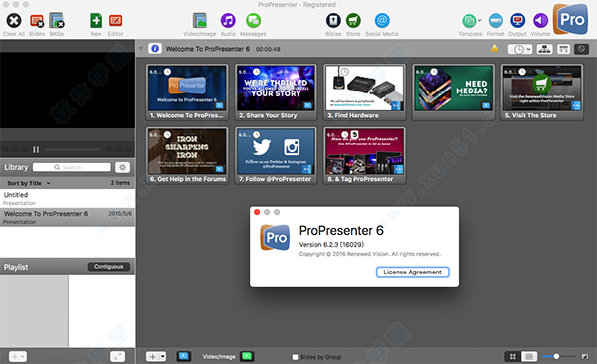Open the Store from the toolbar
The image size is (597, 364).
[x=353, y=21]
